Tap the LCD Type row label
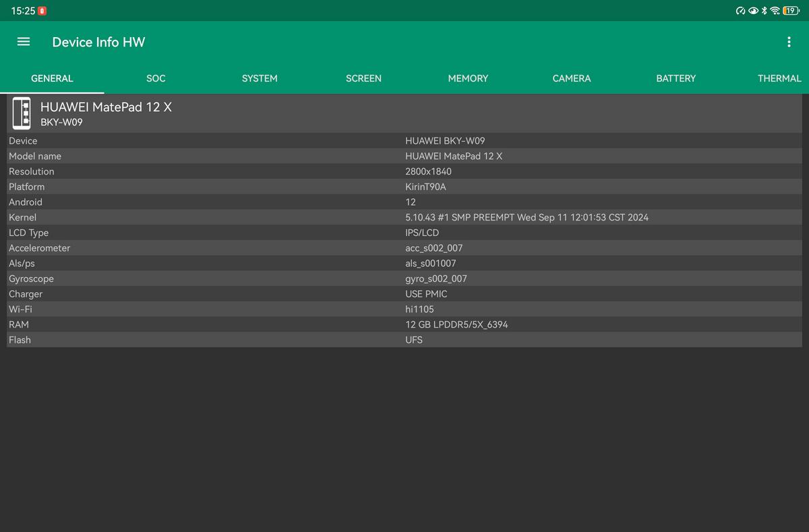 tap(28, 233)
